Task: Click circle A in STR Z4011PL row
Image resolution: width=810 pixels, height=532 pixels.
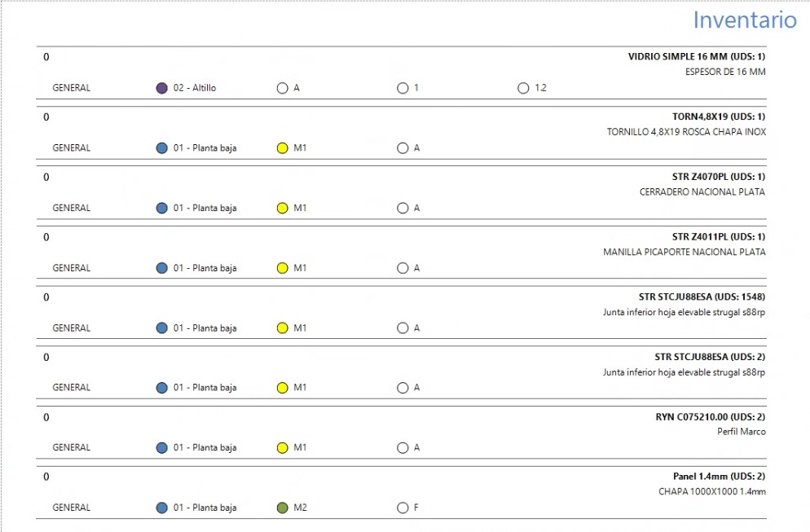Action: 403,268
